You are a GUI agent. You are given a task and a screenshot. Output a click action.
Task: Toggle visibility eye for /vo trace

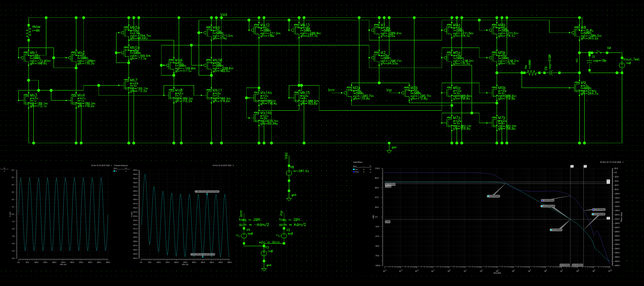pyautogui.click(x=126, y=171)
